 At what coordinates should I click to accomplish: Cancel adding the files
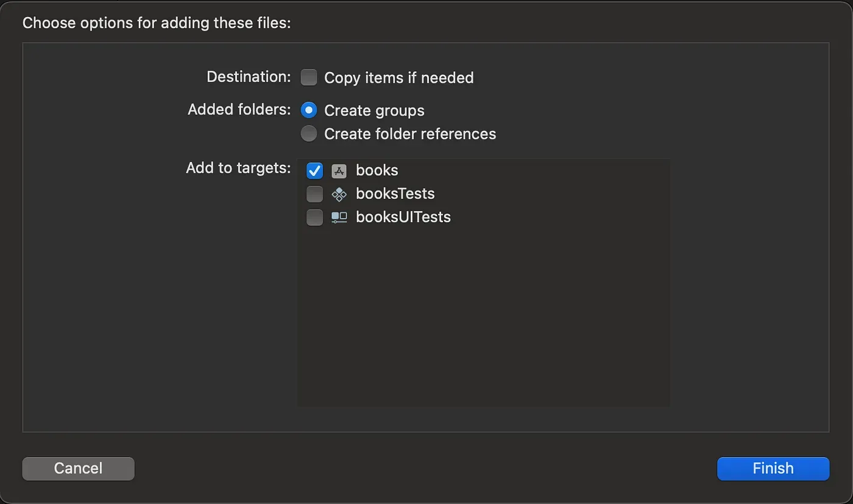click(x=78, y=468)
